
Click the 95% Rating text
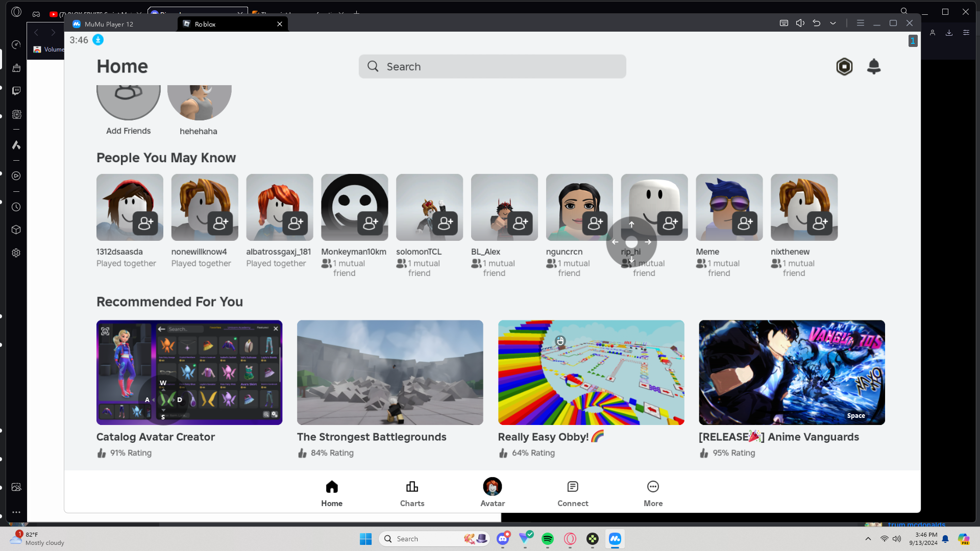(733, 453)
